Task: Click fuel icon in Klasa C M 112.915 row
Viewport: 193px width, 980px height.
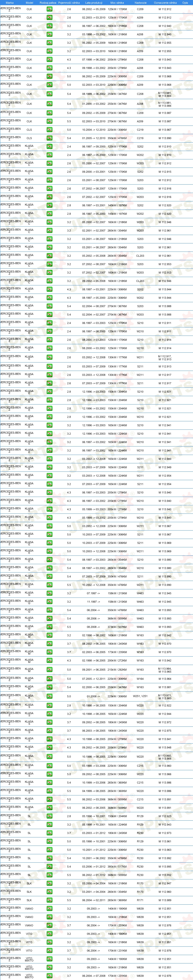Action: coord(49,172)
